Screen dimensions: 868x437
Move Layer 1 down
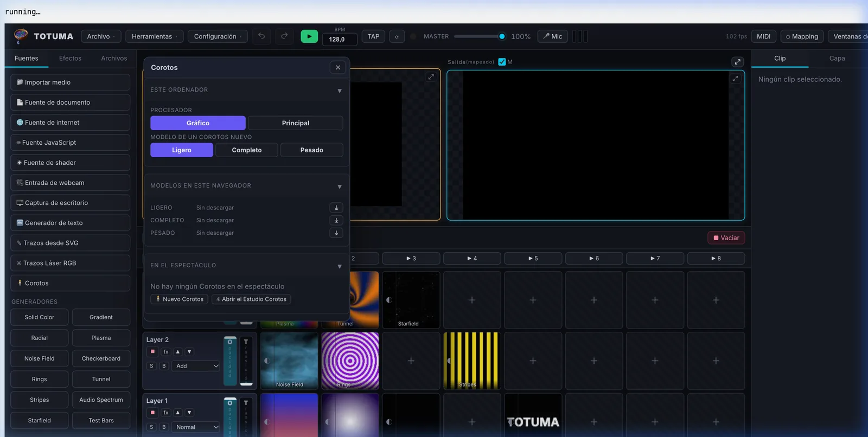tap(189, 413)
